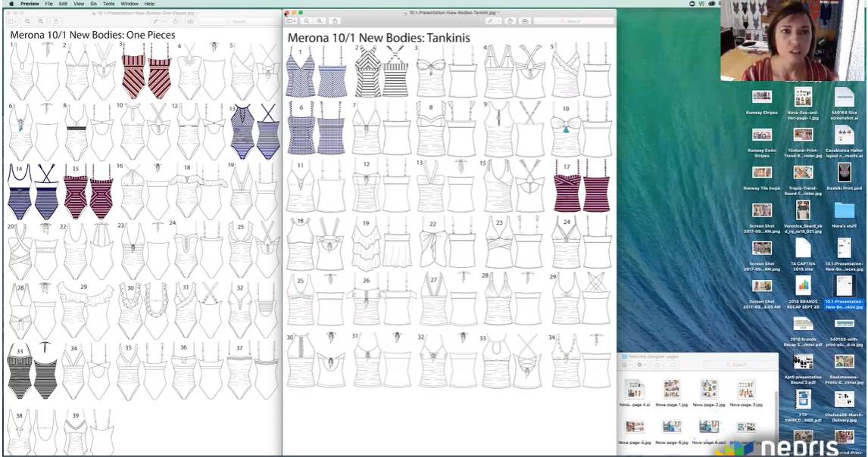Click the Finder window edit tags button
Image resolution: width=868 pixels, height=457 pixels.
[673, 365]
